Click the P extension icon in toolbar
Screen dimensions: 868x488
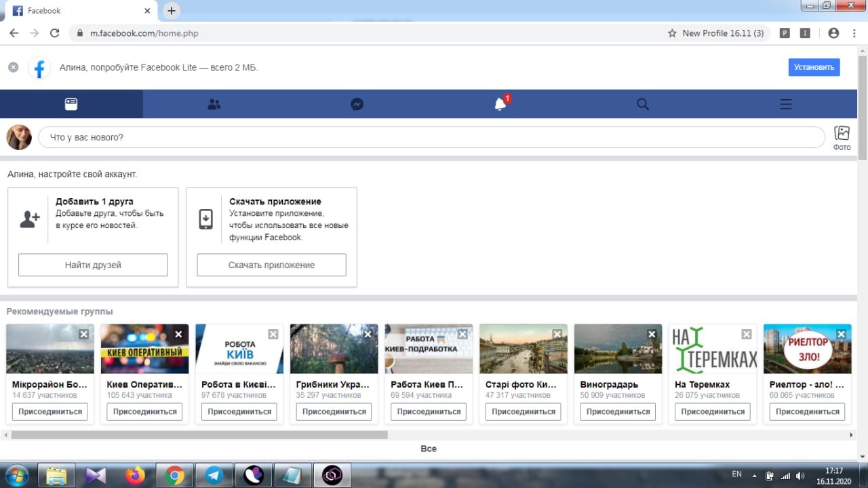(x=785, y=33)
